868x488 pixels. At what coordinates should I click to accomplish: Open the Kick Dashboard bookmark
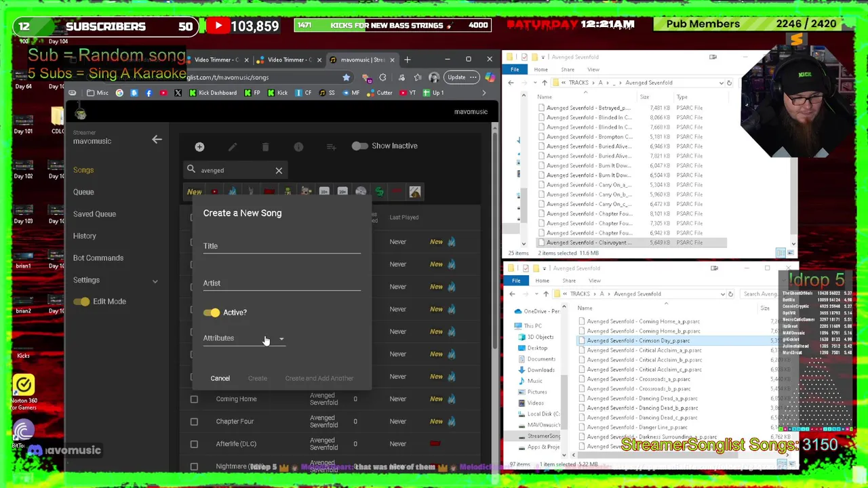point(212,93)
